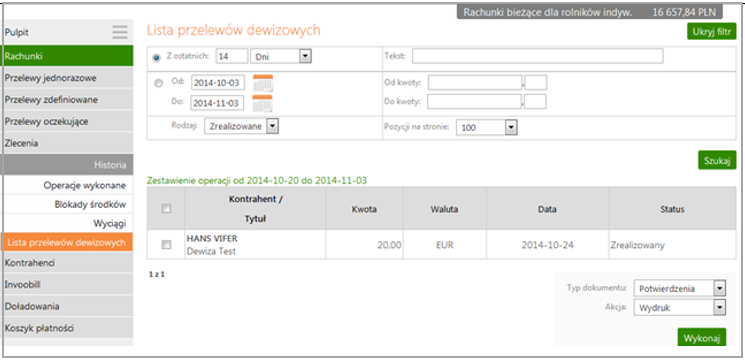Open Invoobill in the sidebar

[67, 284]
